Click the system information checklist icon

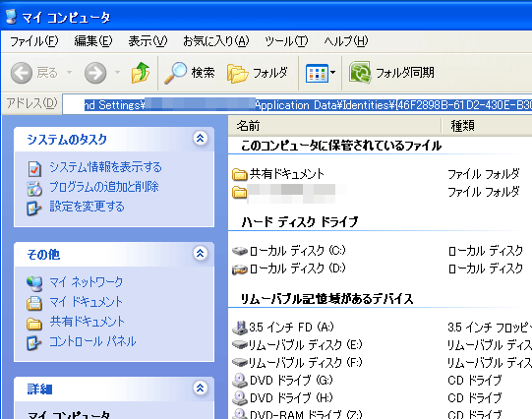coord(34,168)
